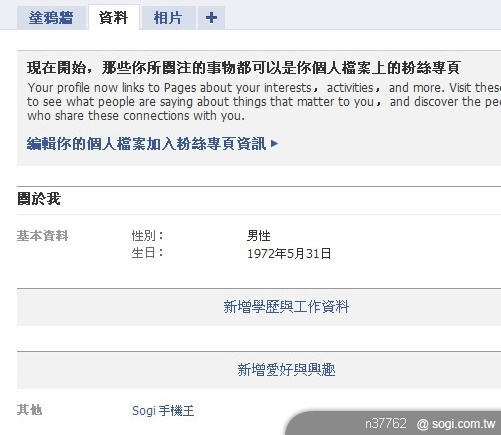Click the bold headline about 粉絲專頁
The height and width of the screenshot is (435, 501).
243,68
